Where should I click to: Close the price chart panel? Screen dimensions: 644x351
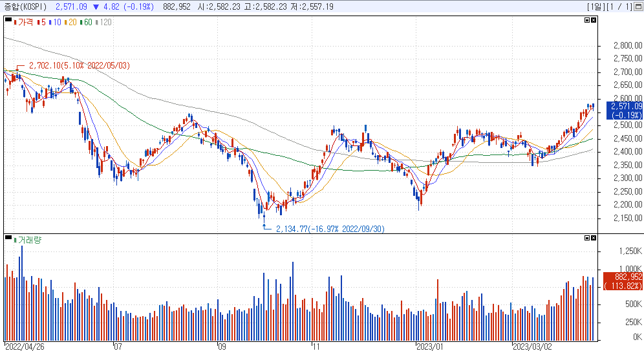pyautogui.click(x=594, y=20)
